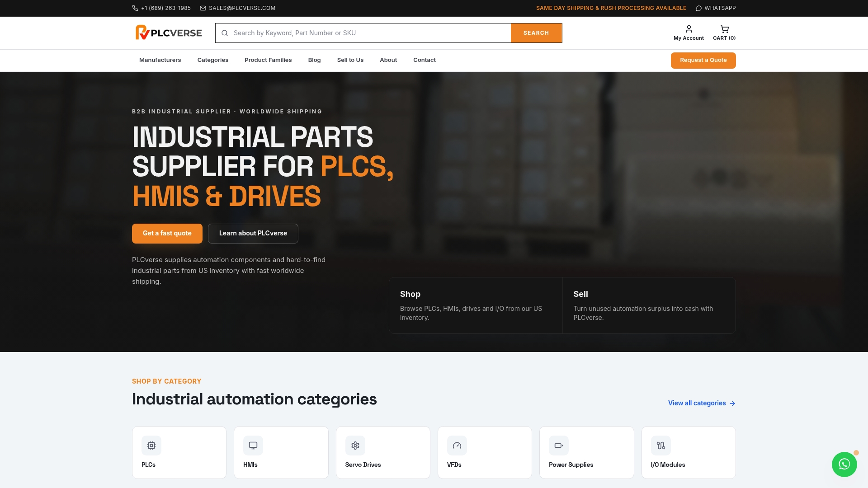The width and height of the screenshot is (868, 488).
Task: Click Learn about PLCverse button
Action: click(253, 234)
